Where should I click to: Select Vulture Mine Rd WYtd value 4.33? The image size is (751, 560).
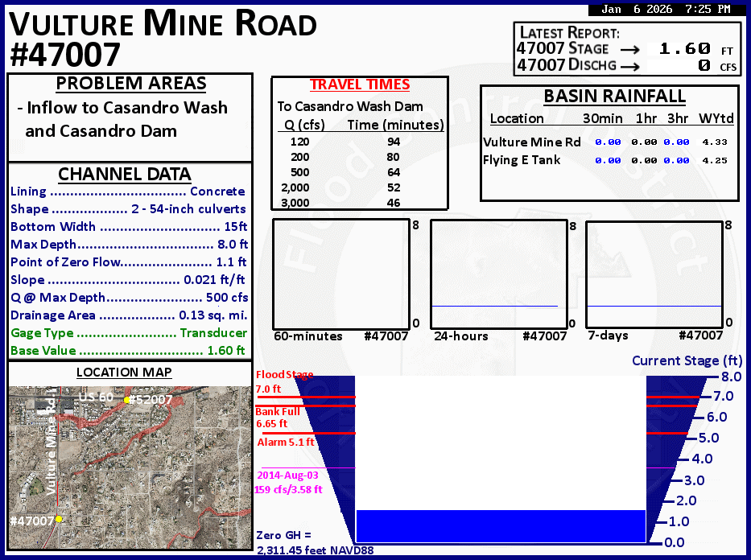pos(715,142)
